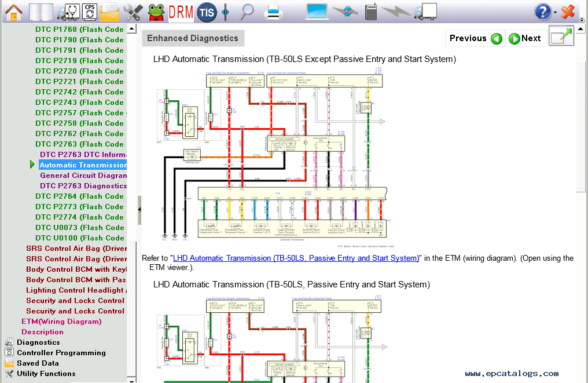The width and height of the screenshot is (588, 383).
Task: Open LHD Automatic Transmission Passive Entry link
Action: click(x=296, y=258)
